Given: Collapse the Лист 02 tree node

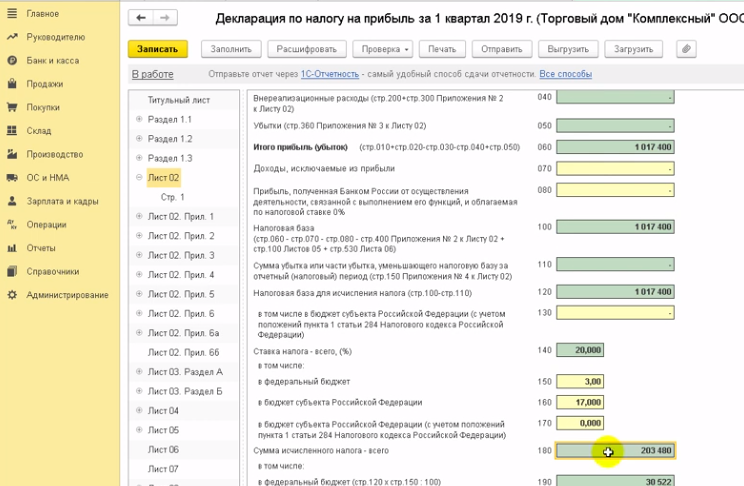Looking at the screenshot, I should 139,178.
